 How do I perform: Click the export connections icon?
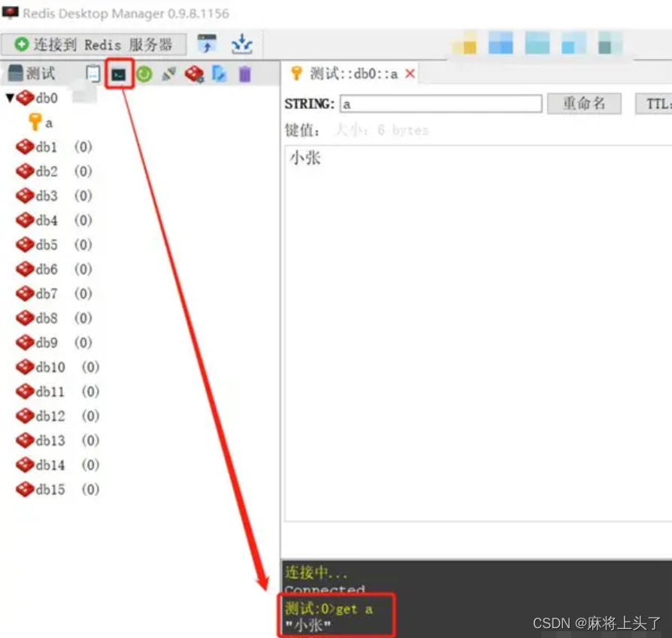click(x=242, y=44)
